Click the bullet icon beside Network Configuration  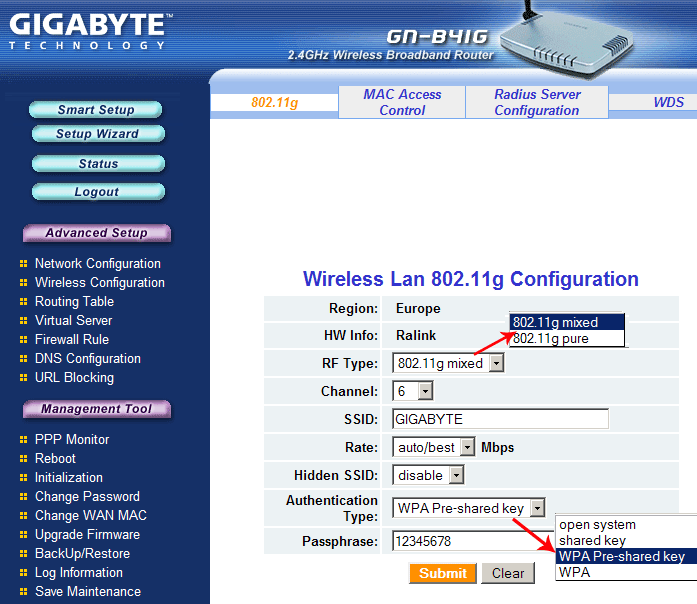click(24, 264)
